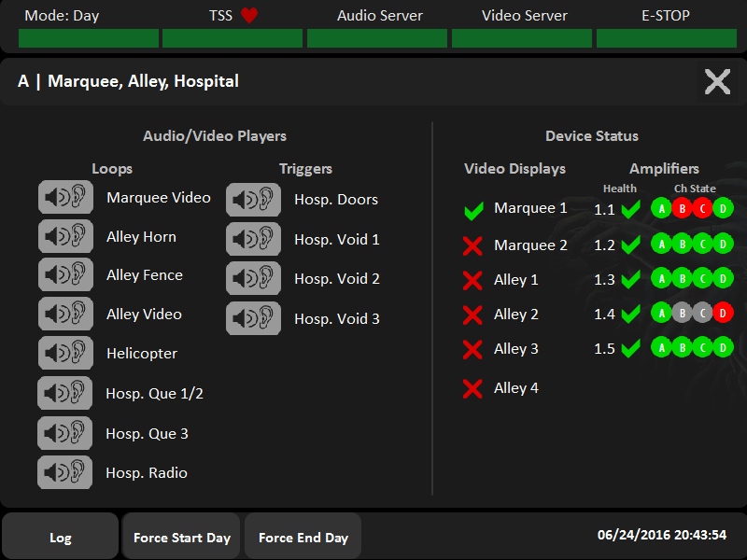Screen dimensions: 747x560
Task: Close the Marquee, Alley, Hospital panel
Action: [717, 81]
